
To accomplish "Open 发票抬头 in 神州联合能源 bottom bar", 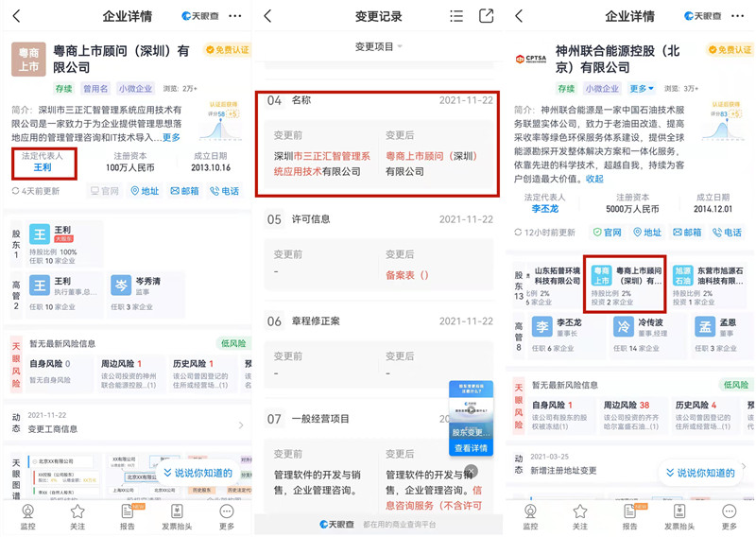I will point(679,517).
